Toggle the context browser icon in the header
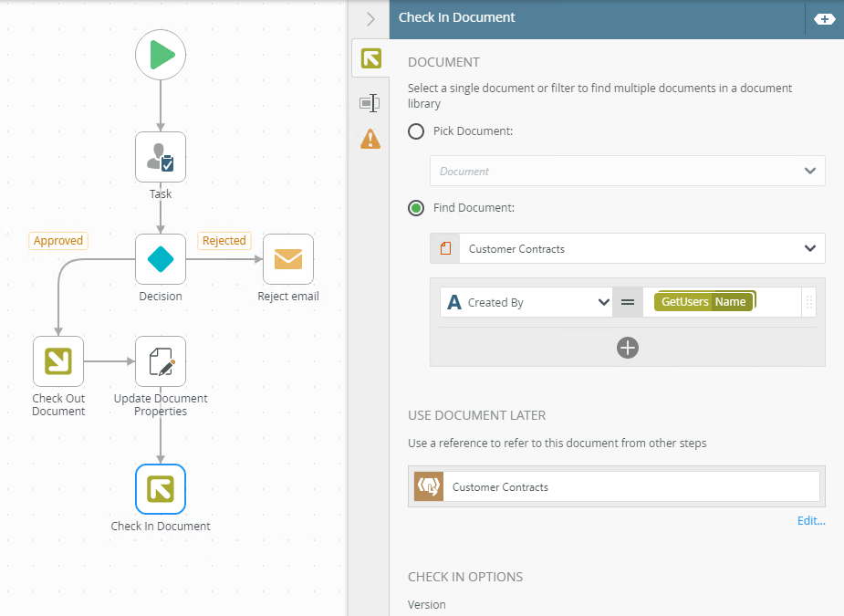Image resolution: width=844 pixels, height=616 pixels. coord(824,19)
